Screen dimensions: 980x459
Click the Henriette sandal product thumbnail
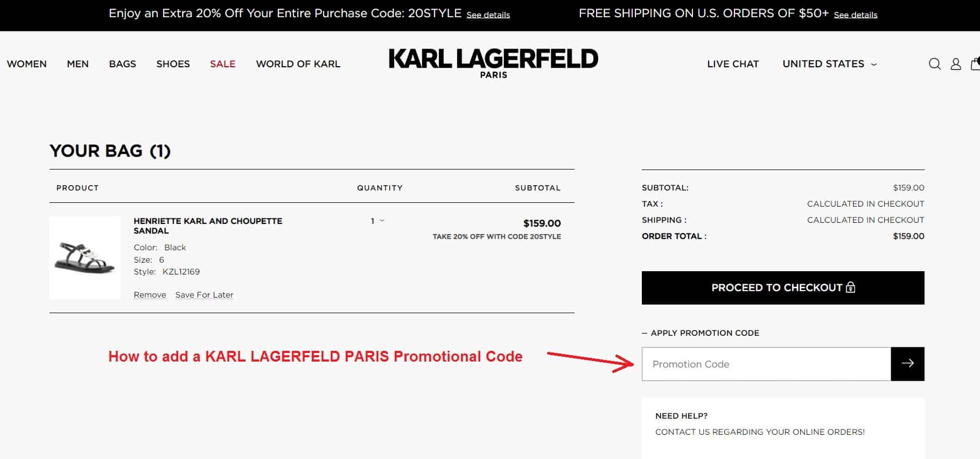(x=85, y=257)
